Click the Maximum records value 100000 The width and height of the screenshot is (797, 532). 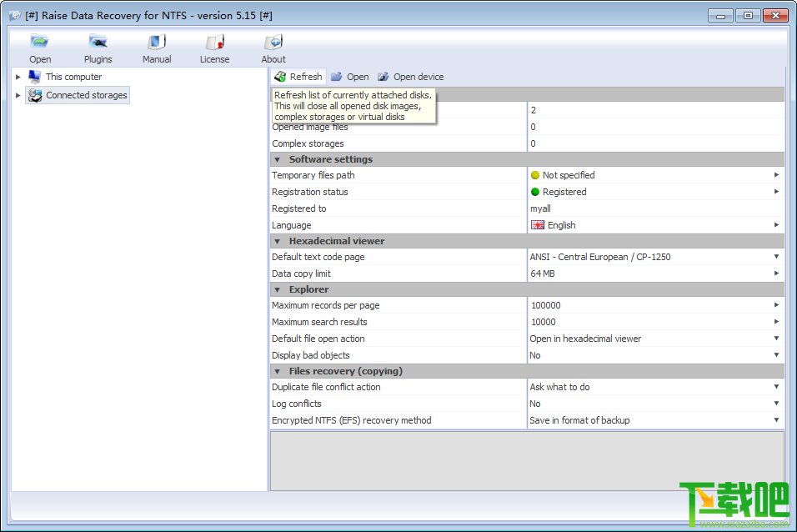point(546,305)
